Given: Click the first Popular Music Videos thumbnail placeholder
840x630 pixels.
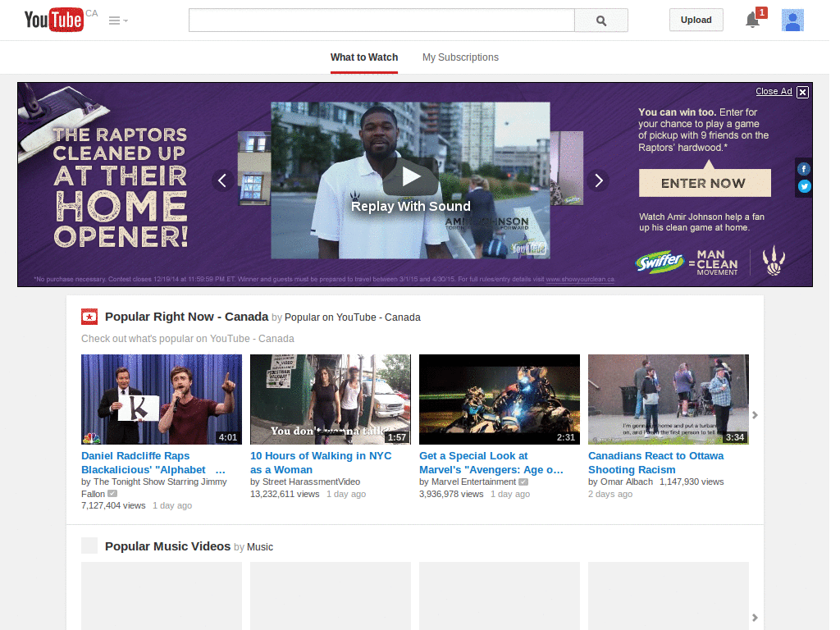Looking at the screenshot, I should click(162, 596).
